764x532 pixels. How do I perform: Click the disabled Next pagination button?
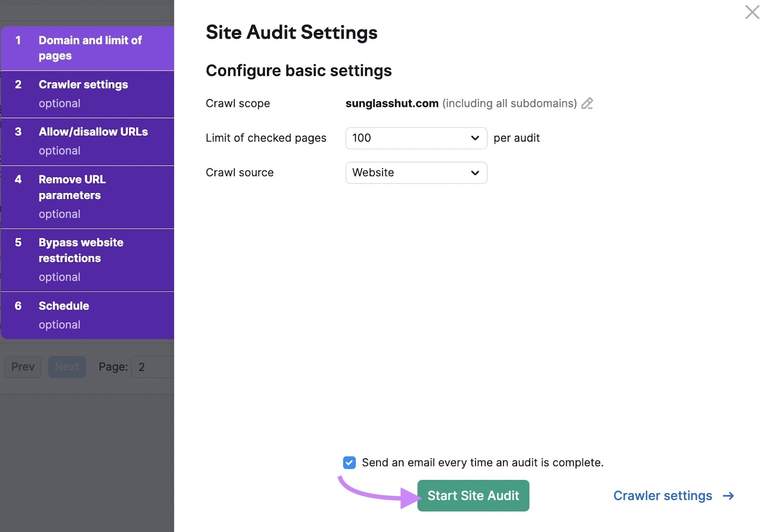click(67, 367)
